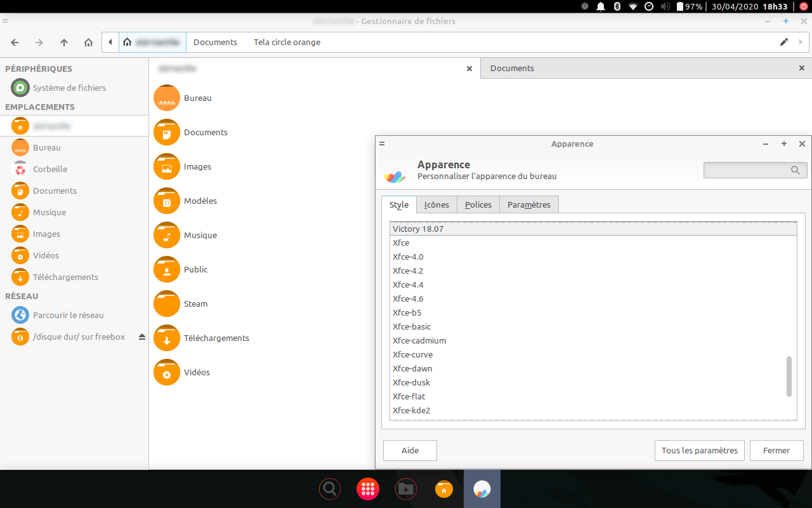The image size is (812, 508).
Task: Click the home icon in the file manager toolbar
Action: (x=89, y=43)
